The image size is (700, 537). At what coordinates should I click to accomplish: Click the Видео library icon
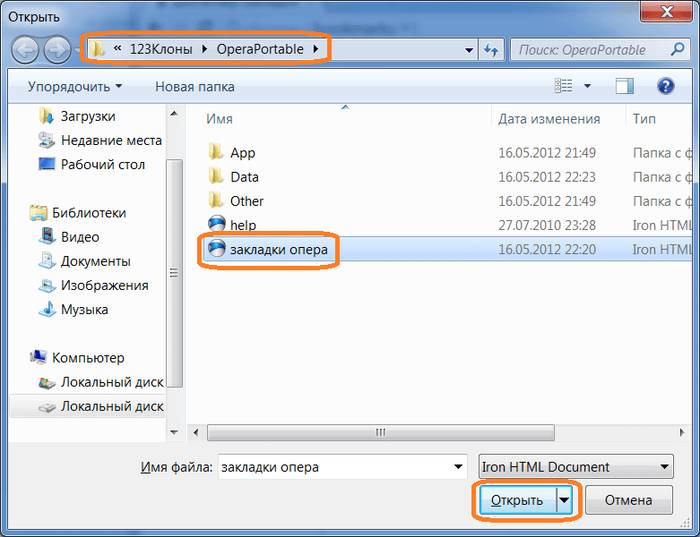pos(47,237)
